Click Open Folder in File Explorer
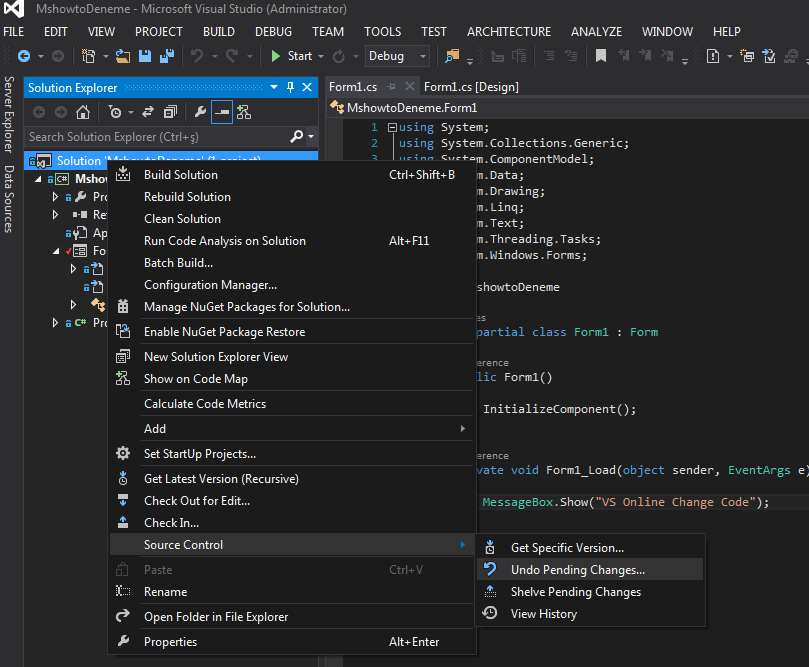Screen dimensions: 809x667 (292, 617)
